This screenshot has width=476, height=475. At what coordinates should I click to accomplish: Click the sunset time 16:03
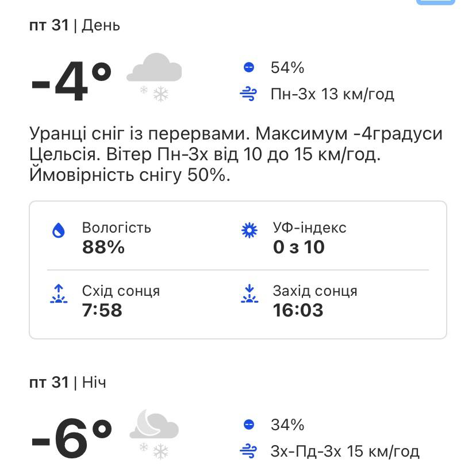point(298,310)
